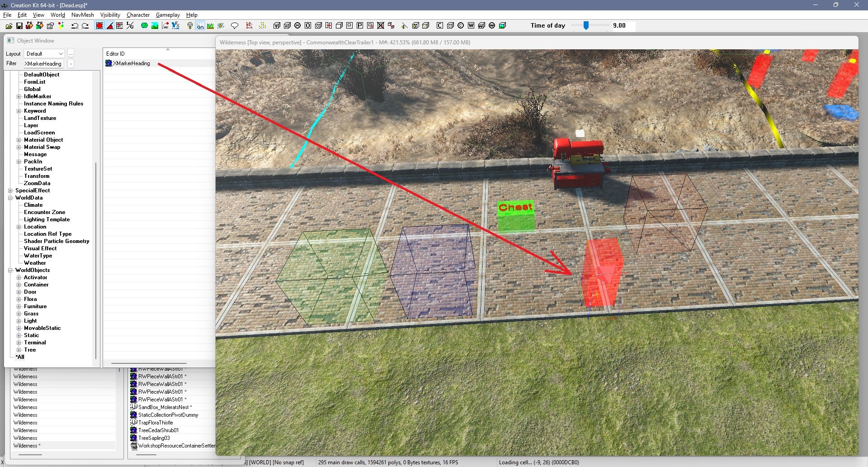This screenshot has width=868, height=467.
Task: Expand the Material Object tree node
Action: (x=19, y=140)
